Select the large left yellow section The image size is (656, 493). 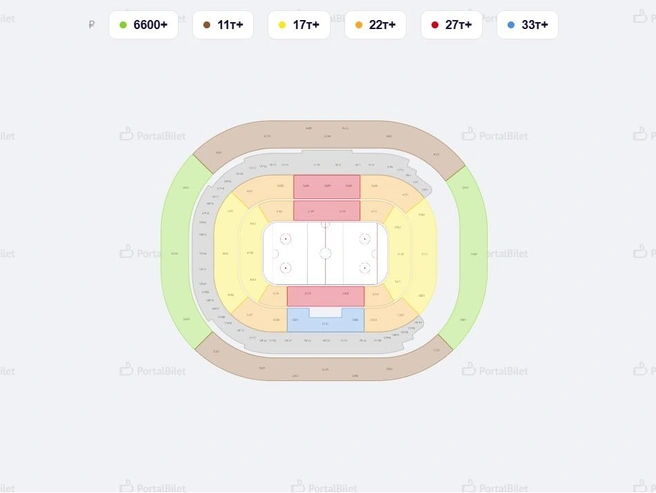[x=228, y=253]
